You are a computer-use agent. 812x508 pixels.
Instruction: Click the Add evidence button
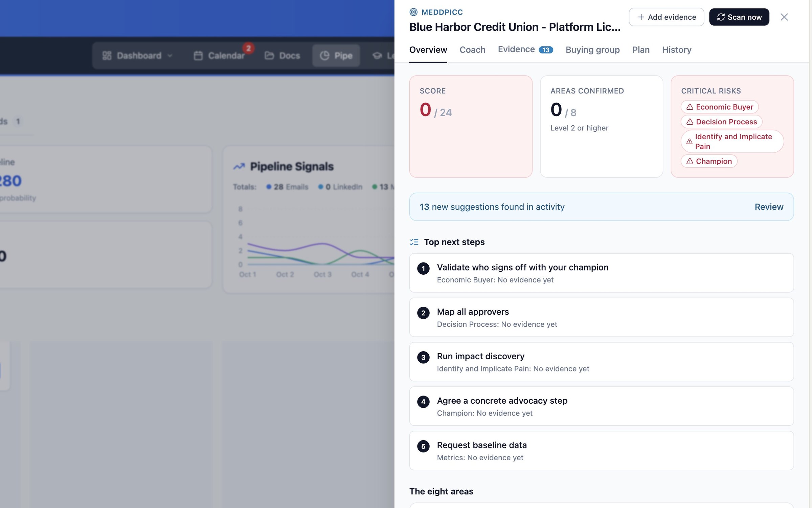pyautogui.click(x=666, y=17)
